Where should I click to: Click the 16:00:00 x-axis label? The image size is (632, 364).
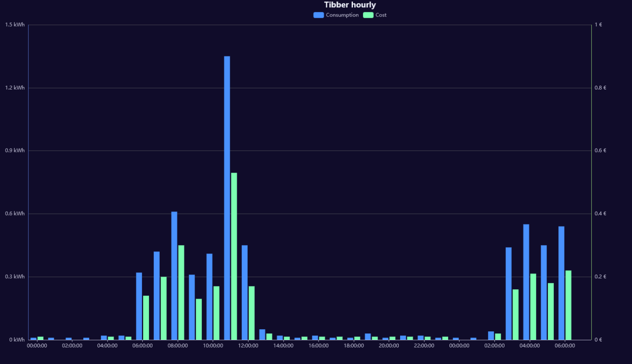tap(319, 346)
